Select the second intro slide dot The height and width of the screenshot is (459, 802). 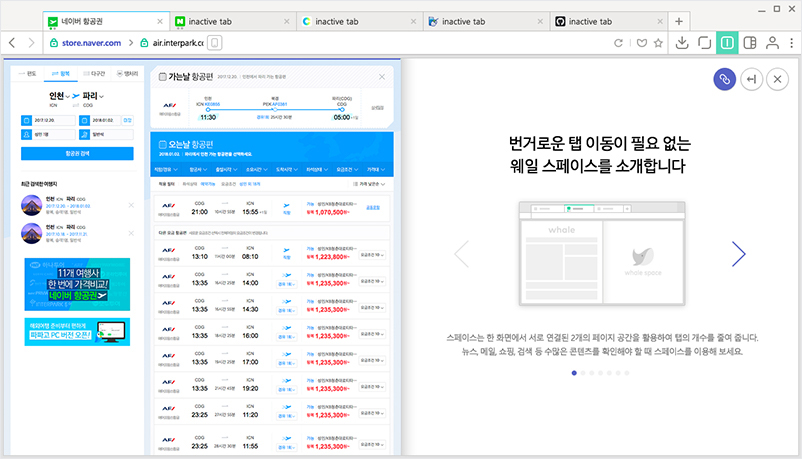pyautogui.click(x=583, y=373)
